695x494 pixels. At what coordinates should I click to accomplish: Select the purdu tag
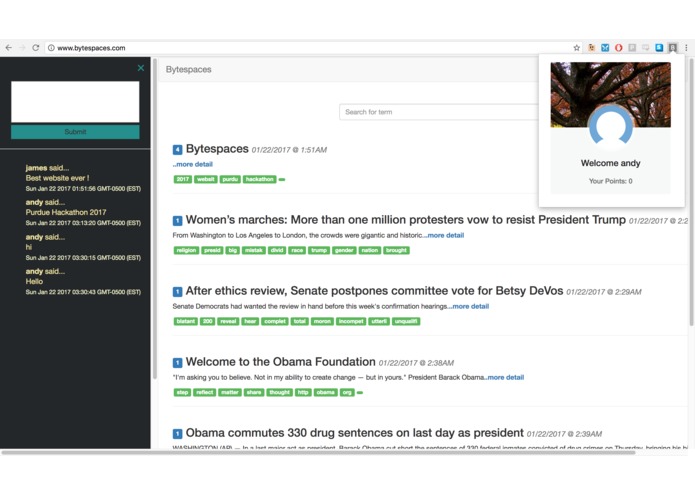(x=230, y=179)
